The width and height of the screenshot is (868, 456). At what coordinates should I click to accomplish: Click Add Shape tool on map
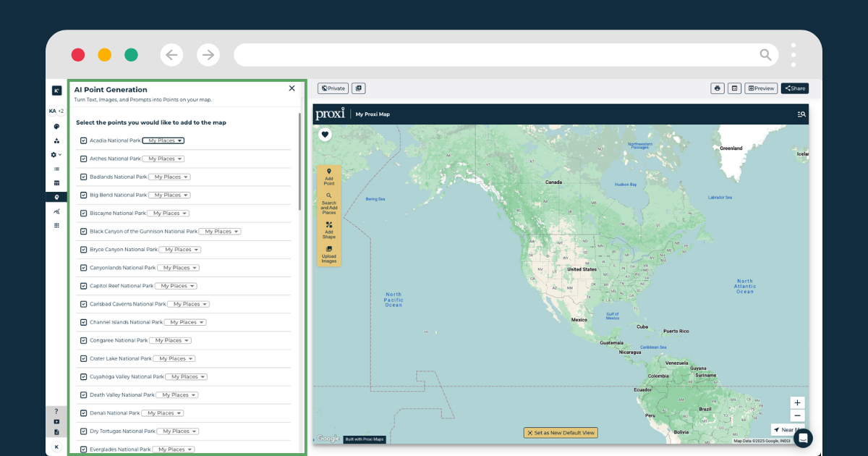[x=329, y=230]
